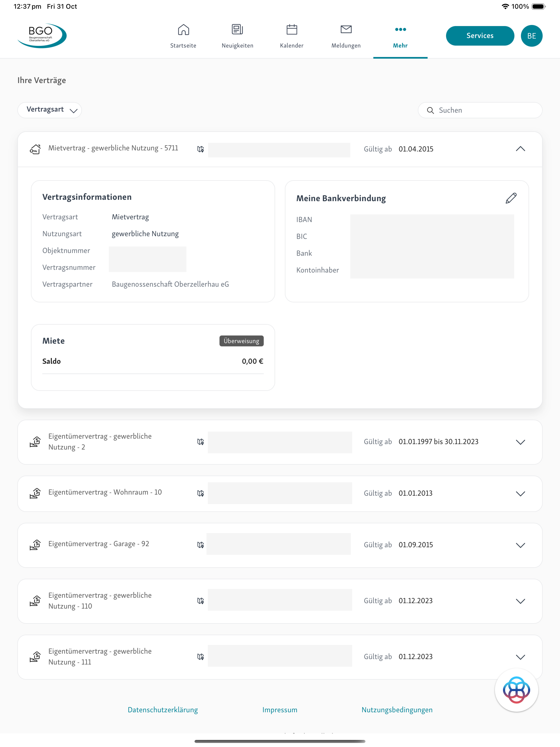Click map icon for Nutzung - 111 contract

201,657
